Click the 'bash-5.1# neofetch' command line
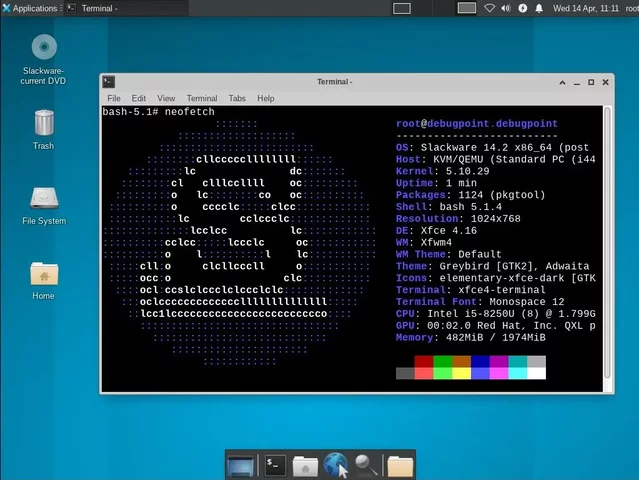Screen dimensions: 639x480 [x=159, y=112]
